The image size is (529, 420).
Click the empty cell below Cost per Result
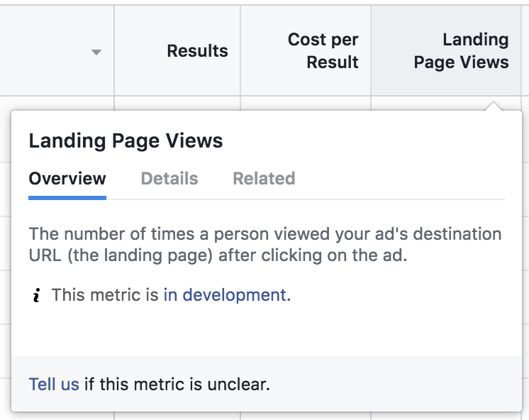306,103
